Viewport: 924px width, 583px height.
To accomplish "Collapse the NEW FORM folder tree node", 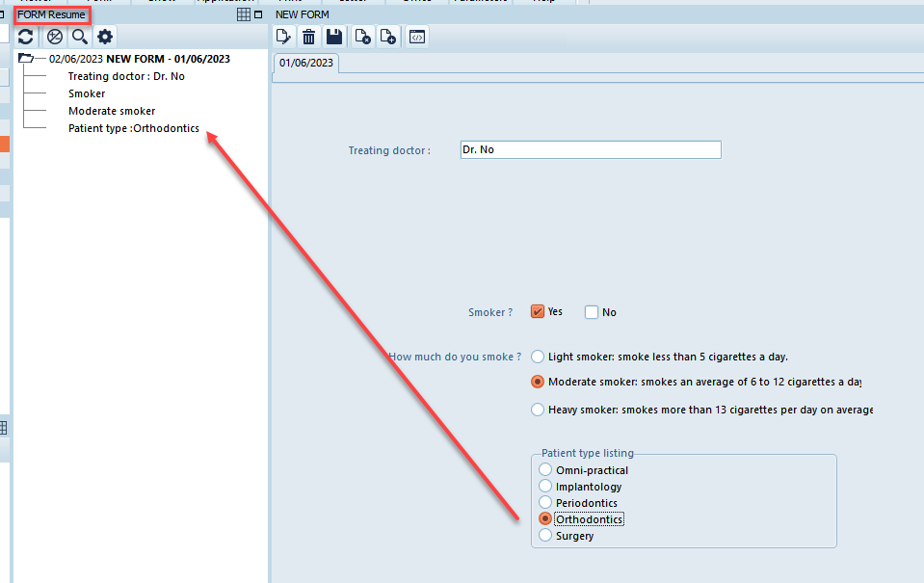I will coord(26,59).
